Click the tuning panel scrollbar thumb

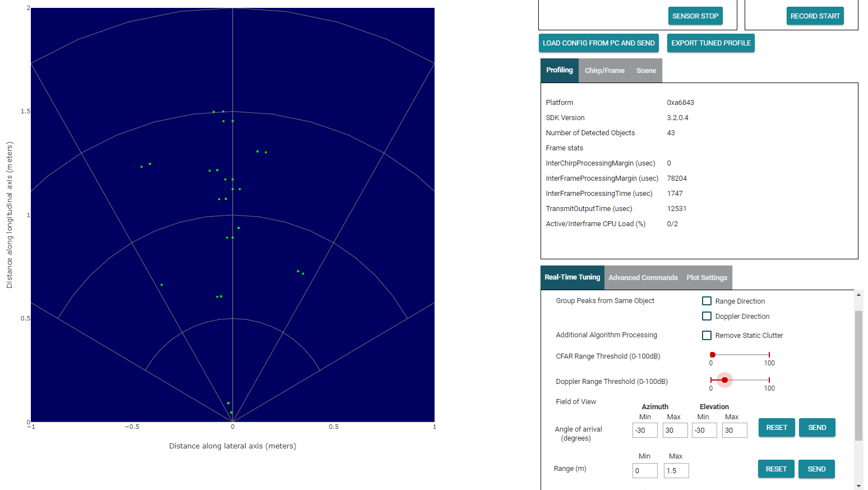pyautogui.click(x=858, y=375)
